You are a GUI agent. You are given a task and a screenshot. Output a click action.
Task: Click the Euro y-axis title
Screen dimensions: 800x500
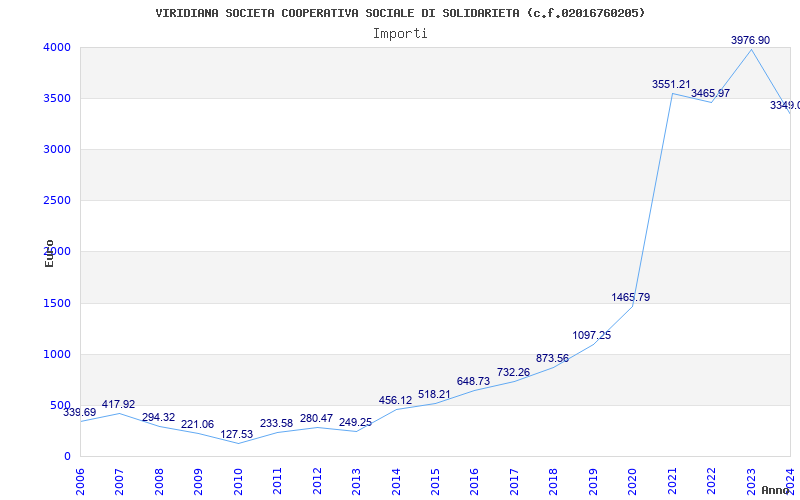tap(49, 253)
